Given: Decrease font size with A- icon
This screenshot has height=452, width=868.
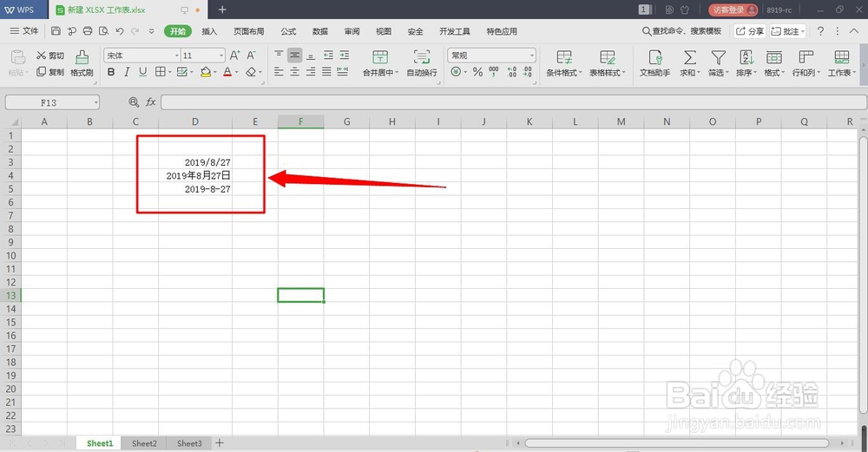Looking at the screenshot, I should coord(252,56).
